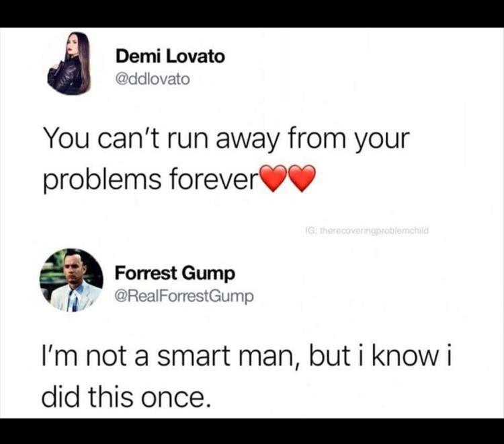This screenshot has width=504, height=444.
Task: Click the IG therecoveringproblemchild watermark
Action: 367,230
